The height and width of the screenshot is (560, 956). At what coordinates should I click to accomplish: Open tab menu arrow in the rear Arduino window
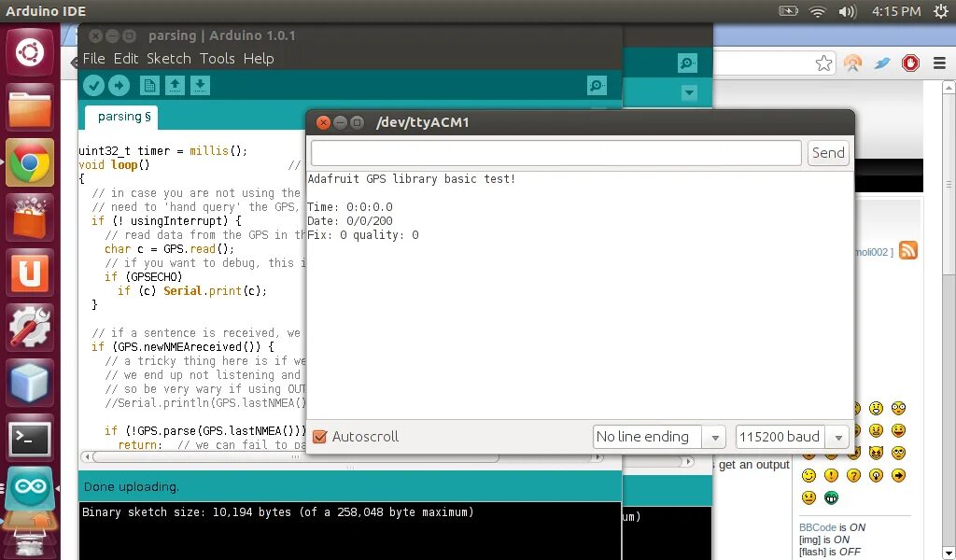pos(689,93)
